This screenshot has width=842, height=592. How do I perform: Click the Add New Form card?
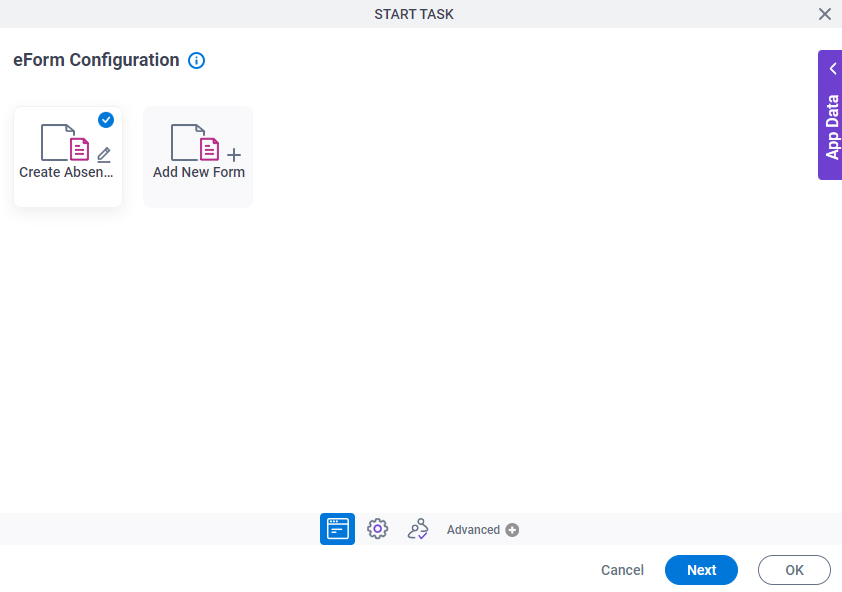pos(198,156)
